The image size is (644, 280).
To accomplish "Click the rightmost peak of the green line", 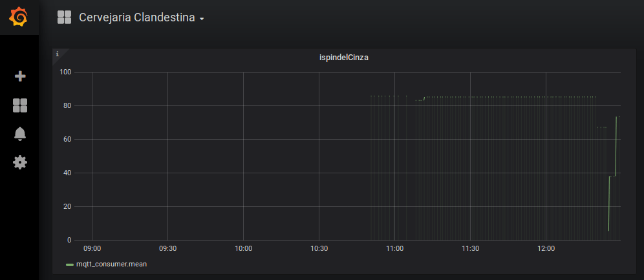I will [x=617, y=117].
